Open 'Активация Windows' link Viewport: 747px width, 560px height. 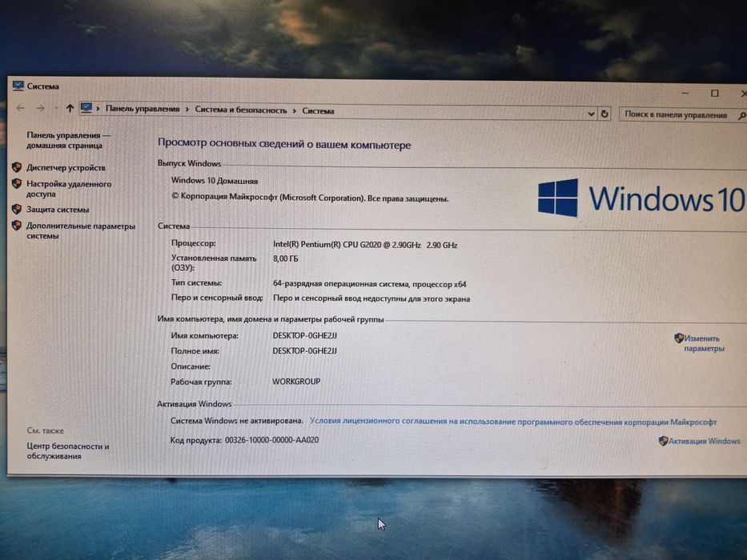click(704, 441)
